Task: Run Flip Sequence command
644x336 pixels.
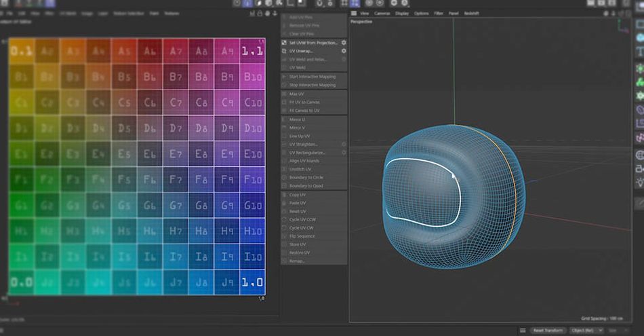Action: point(314,236)
